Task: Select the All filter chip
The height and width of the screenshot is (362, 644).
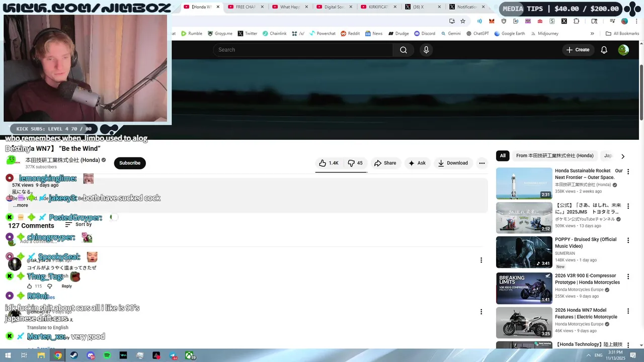Action: [503, 156]
